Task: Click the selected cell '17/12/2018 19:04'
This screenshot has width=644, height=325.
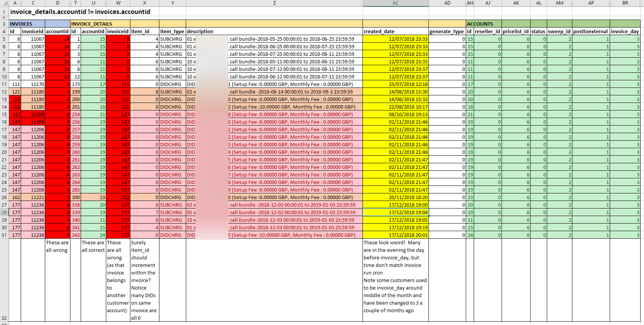Action: click(396, 212)
